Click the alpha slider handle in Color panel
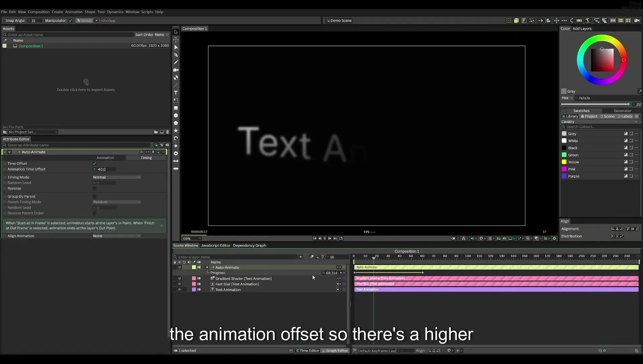The image size is (643, 364). (x=628, y=104)
